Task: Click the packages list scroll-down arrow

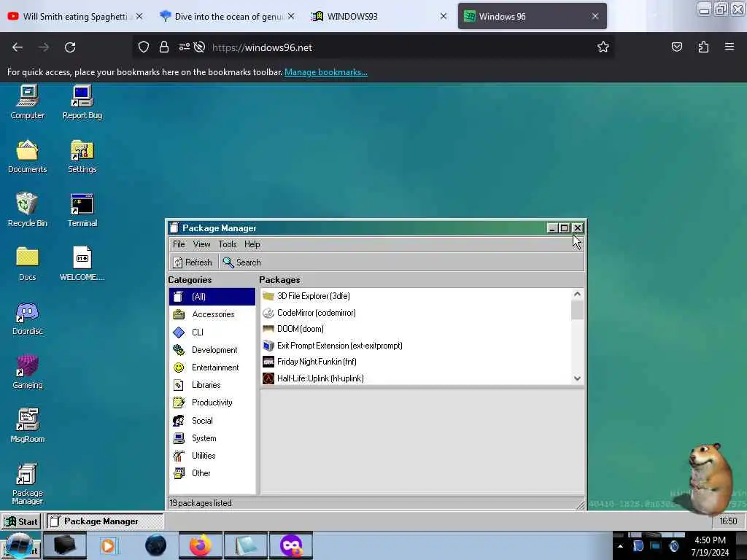Action: pos(577,378)
